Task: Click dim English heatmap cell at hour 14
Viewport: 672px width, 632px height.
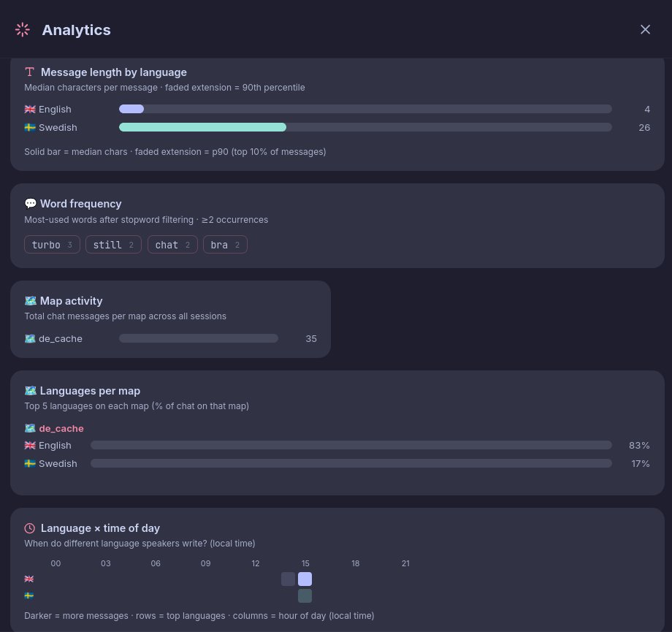Action: 288,579
